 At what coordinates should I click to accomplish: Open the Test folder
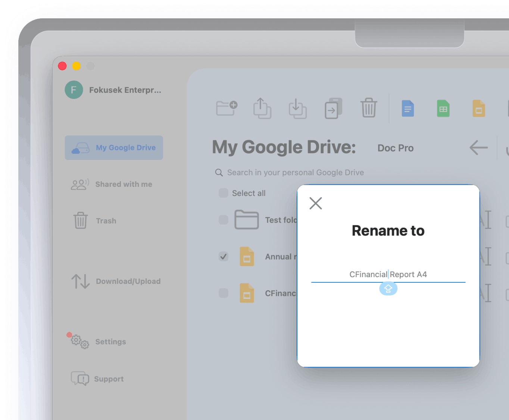pyautogui.click(x=247, y=220)
